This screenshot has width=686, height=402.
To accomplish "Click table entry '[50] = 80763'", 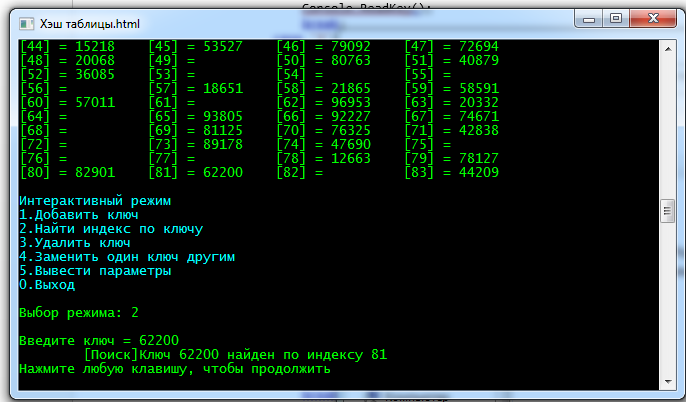I will click(x=323, y=60).
